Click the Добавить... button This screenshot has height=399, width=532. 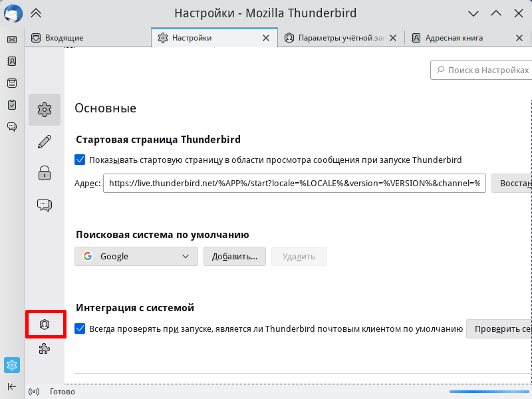[235, 257]
